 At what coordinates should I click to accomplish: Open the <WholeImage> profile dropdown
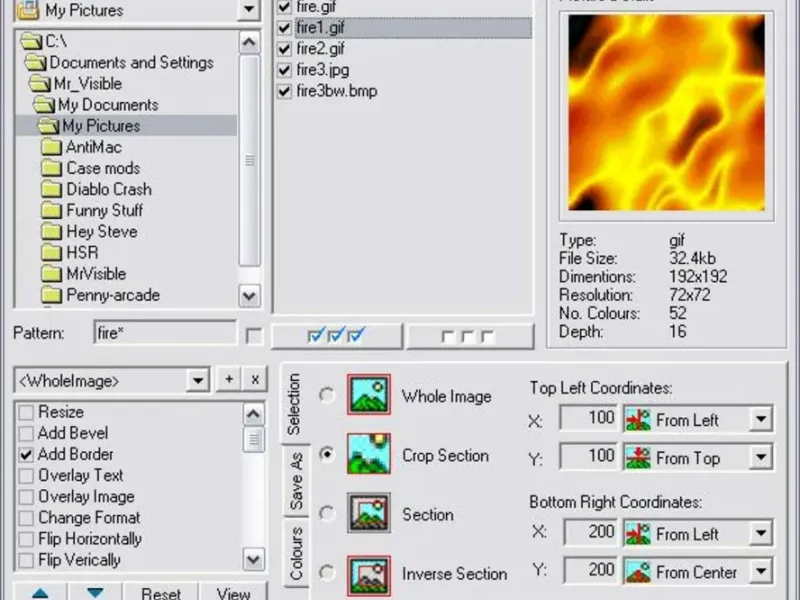coord(198,380)
